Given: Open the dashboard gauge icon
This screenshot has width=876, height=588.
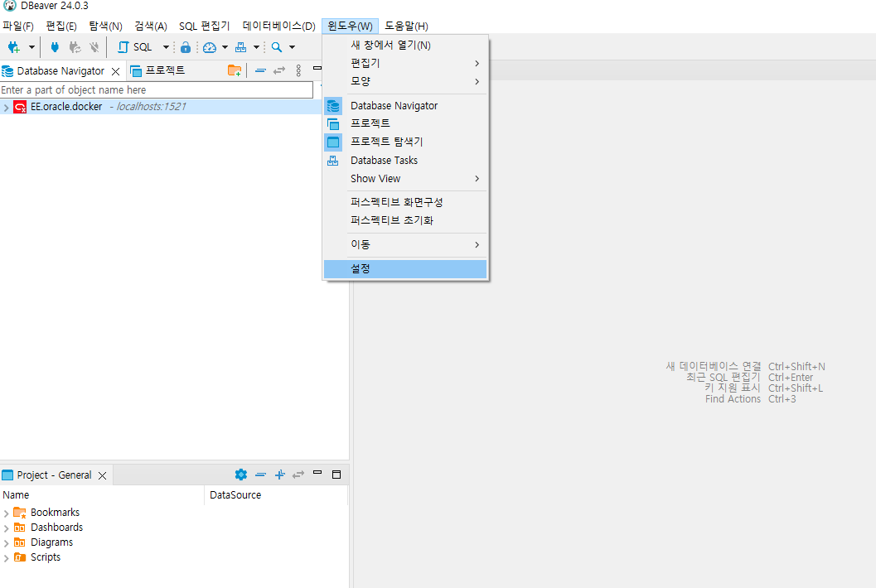Looking at the screenshot, I should (x=210, y=47).
